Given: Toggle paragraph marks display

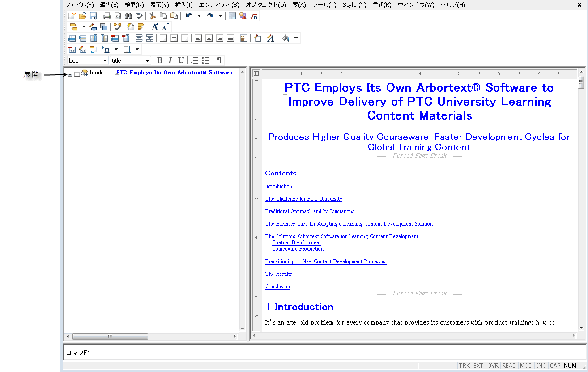Looking at the screenshot, I should coord(219,60).
